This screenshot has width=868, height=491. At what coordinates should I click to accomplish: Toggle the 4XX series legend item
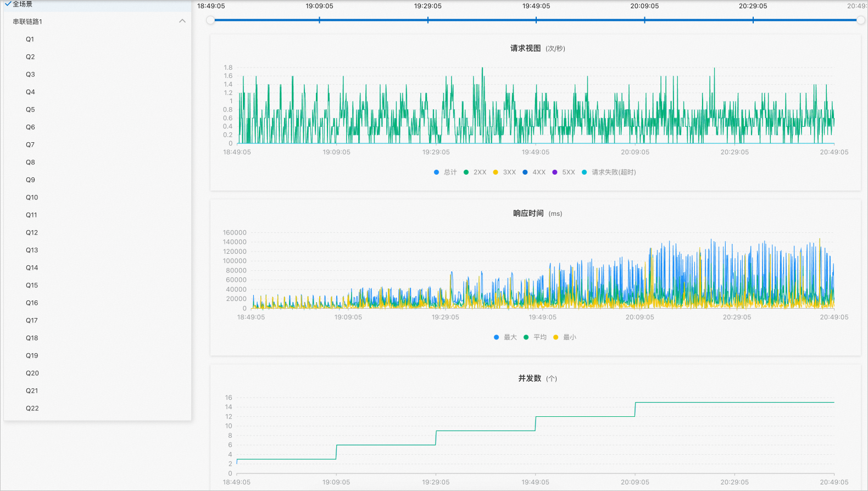click(535, 172)
